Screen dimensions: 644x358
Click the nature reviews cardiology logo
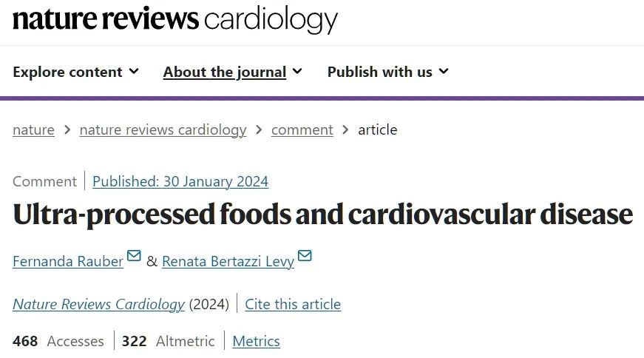175,20
